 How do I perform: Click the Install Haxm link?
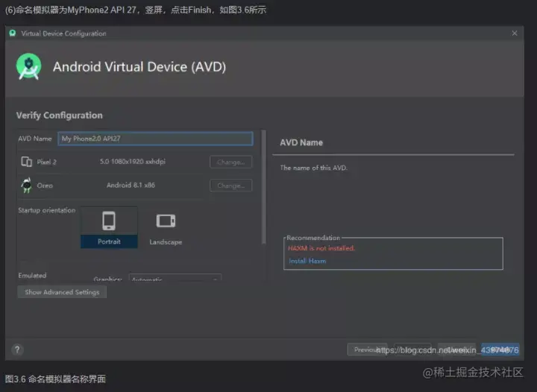pyautogui.click(x=307, y=261)
